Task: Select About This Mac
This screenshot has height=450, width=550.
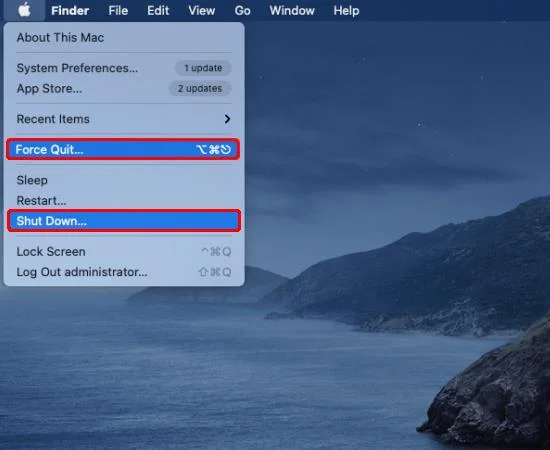Action: 124,38
